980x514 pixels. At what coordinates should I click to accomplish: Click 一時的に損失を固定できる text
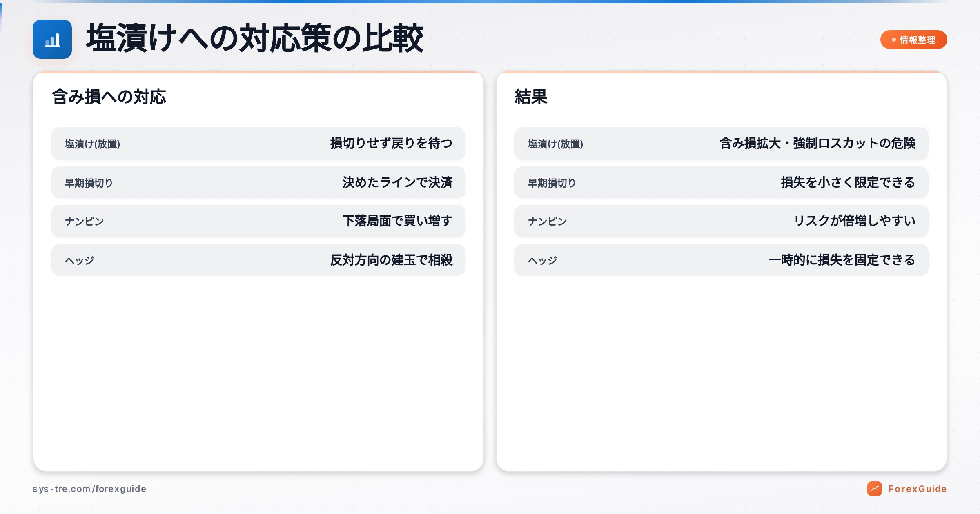tap(842, 260)
